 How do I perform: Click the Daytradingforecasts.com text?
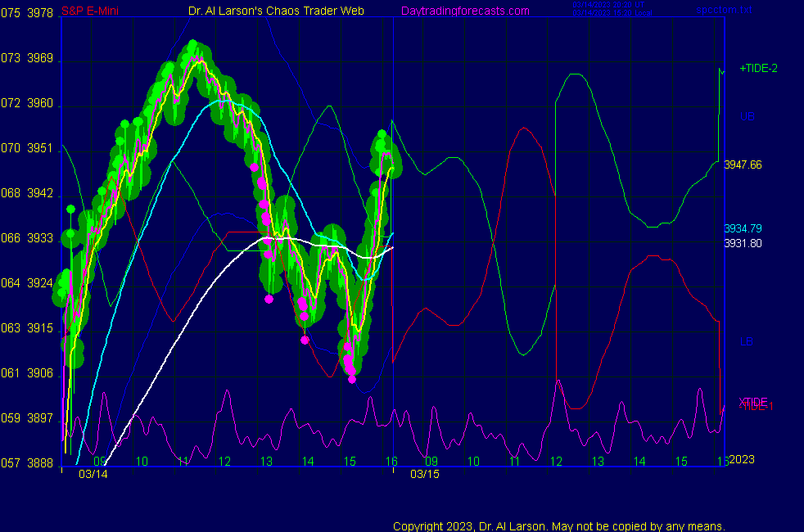click(465, 11)
